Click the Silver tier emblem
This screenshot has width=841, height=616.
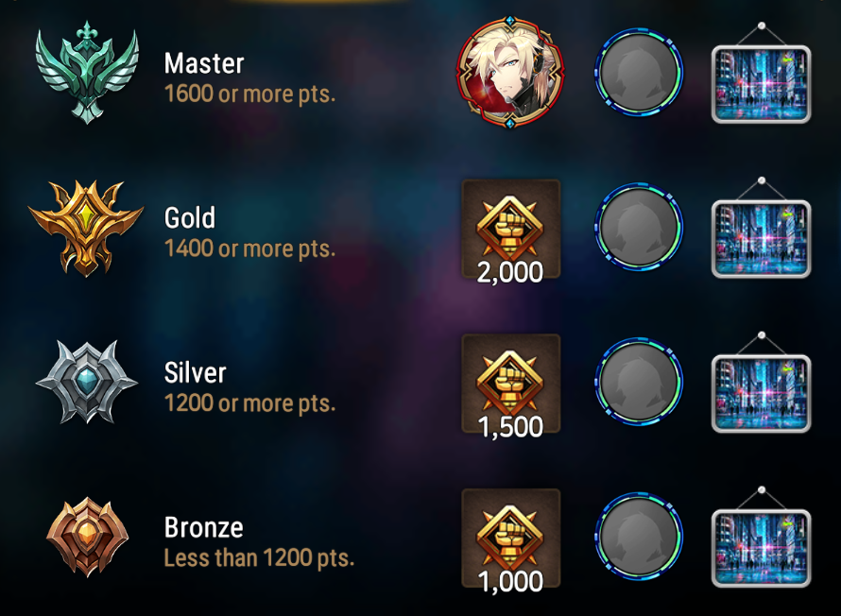[87, 382]
